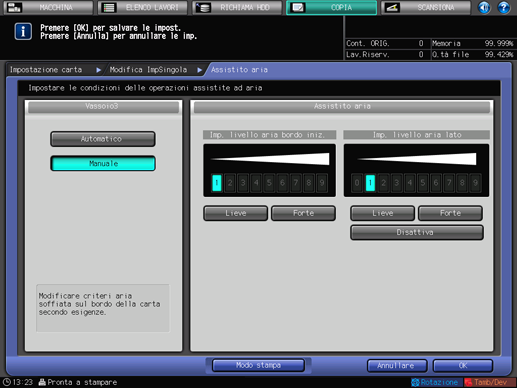
Task: Click the Vassoio3 panel header
Action: click(x=103, y=107)
